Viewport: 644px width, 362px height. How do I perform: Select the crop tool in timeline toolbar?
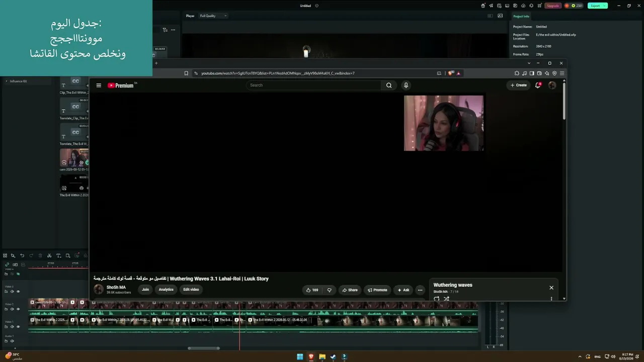pos(67,255)
